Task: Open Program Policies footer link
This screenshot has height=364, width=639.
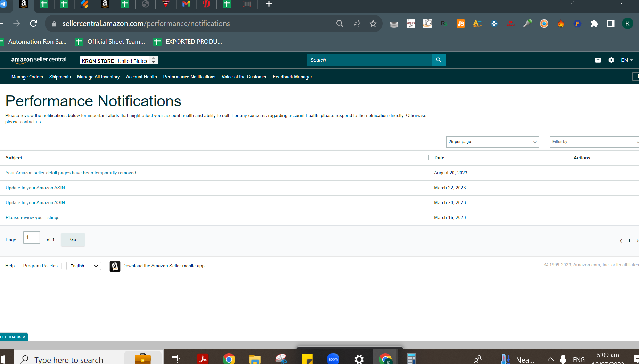Action: point(40,266)
